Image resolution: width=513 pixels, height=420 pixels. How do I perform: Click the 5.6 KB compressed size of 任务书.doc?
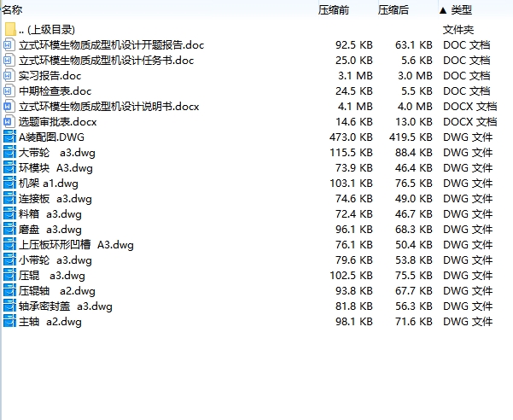coord(417,61)
